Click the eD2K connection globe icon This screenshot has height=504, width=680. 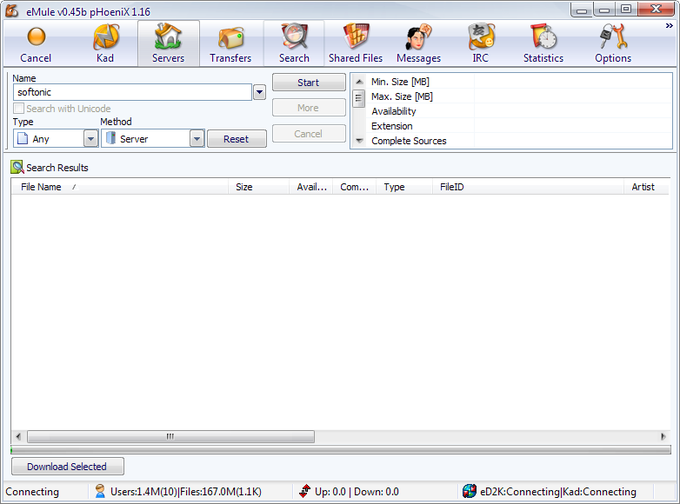pyautogui.click(x=469, y=491)
